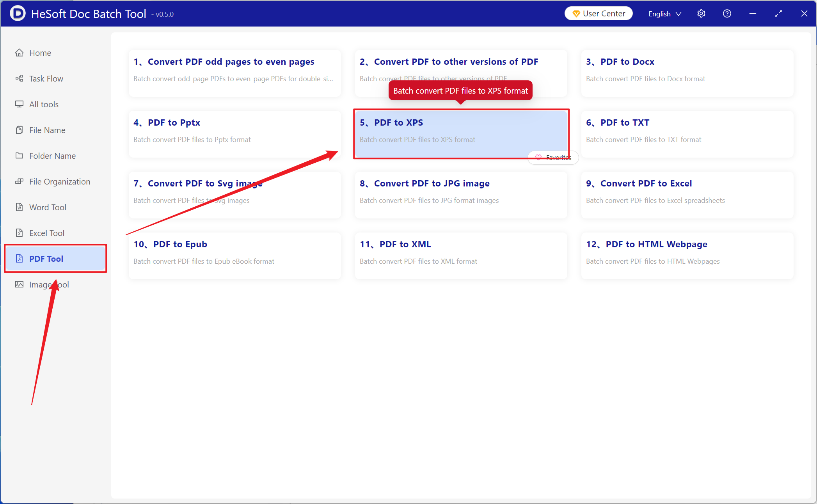Image resolution: width=817 pixels, height=504 pixels.
Task: Click 'Batch convert PDF files to JPG format images'
Action: (429, 200)
